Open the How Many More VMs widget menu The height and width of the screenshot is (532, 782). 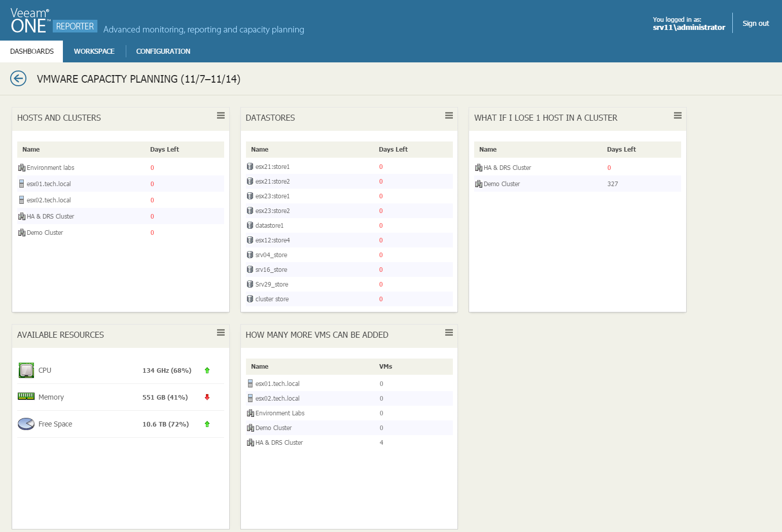[x=449, y=333]
